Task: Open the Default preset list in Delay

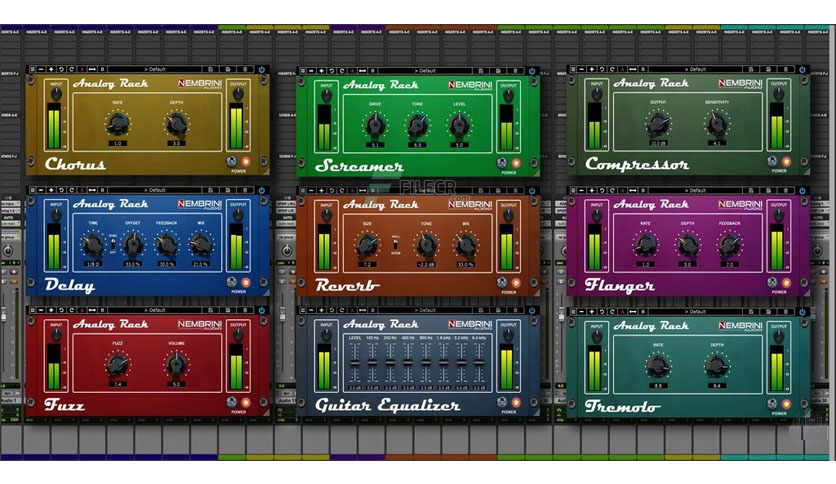Action: 155,190
